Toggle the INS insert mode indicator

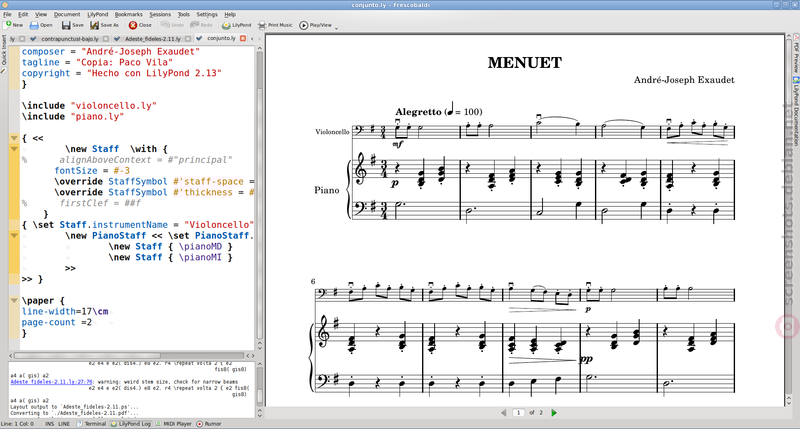coord(49,424)
